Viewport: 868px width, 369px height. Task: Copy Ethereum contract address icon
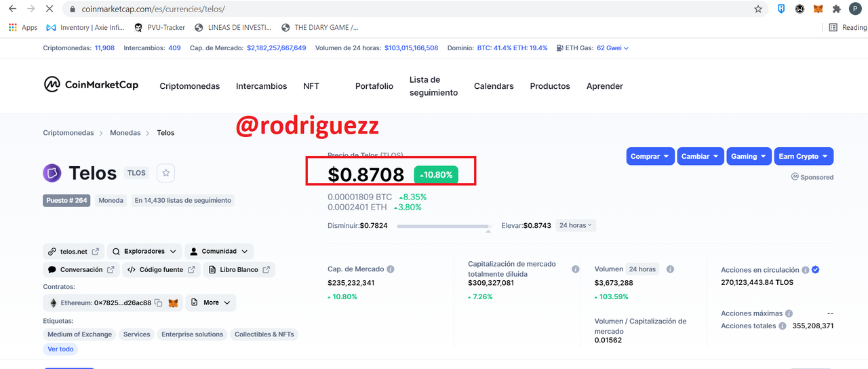158,303
